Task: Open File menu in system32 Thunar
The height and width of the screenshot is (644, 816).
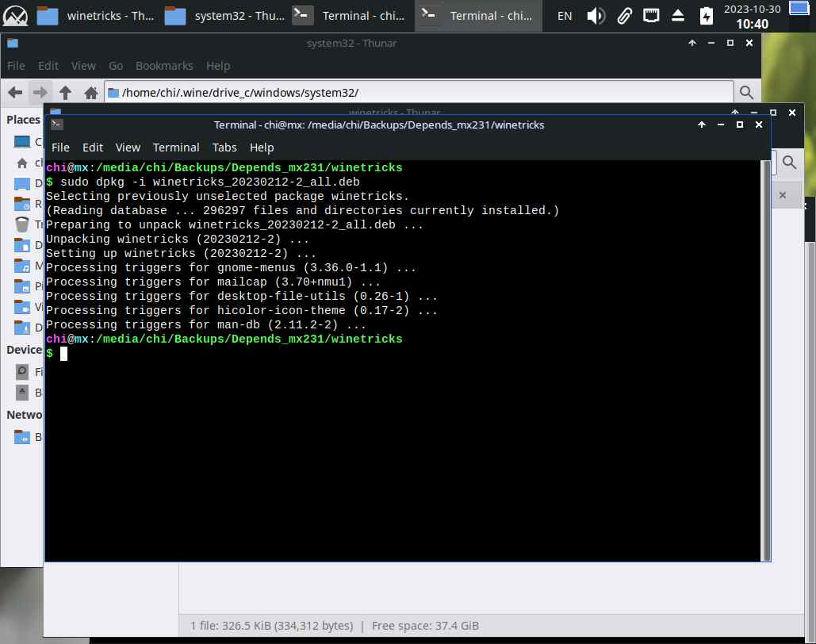Action: click(16, 66)
